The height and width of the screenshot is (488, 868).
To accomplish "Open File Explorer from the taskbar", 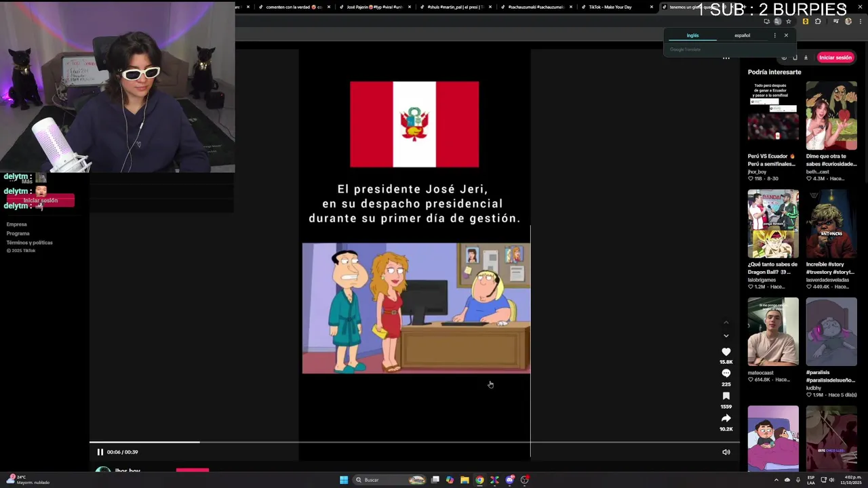I will pos(465,480).
